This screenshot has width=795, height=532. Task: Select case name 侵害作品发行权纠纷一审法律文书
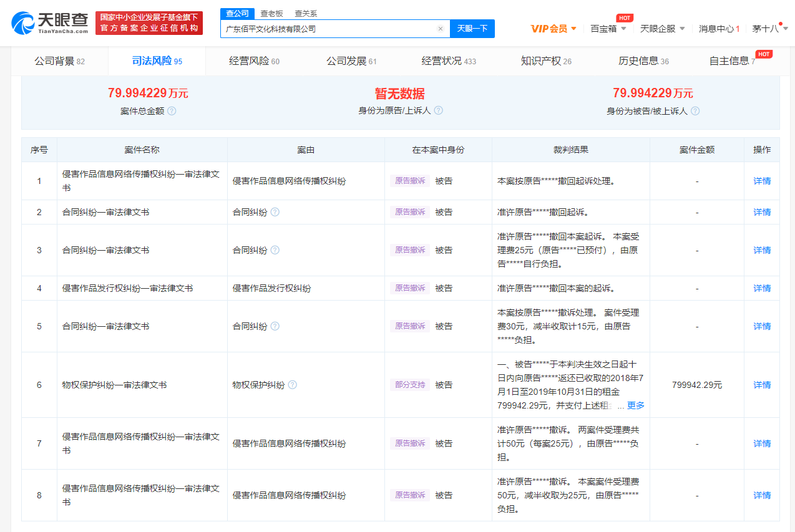pyautogui.click(x=127, y=288)
